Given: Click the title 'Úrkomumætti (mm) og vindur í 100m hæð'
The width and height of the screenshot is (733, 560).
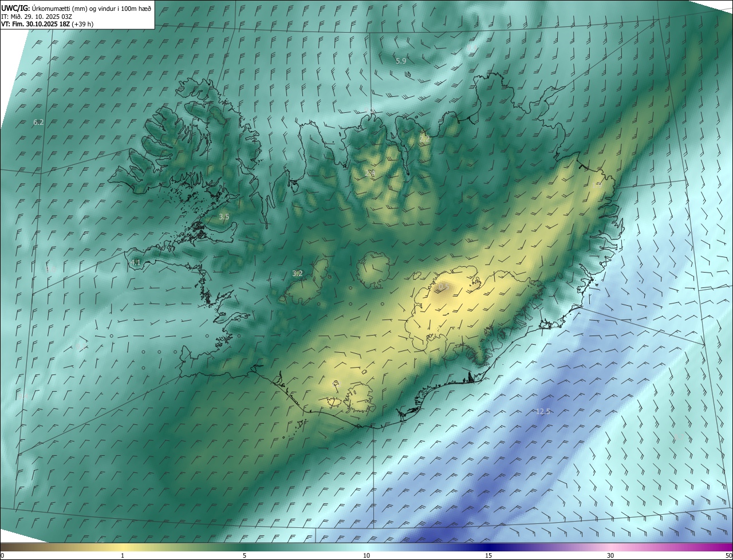Looking at the screenshot, I should point(91,8).
